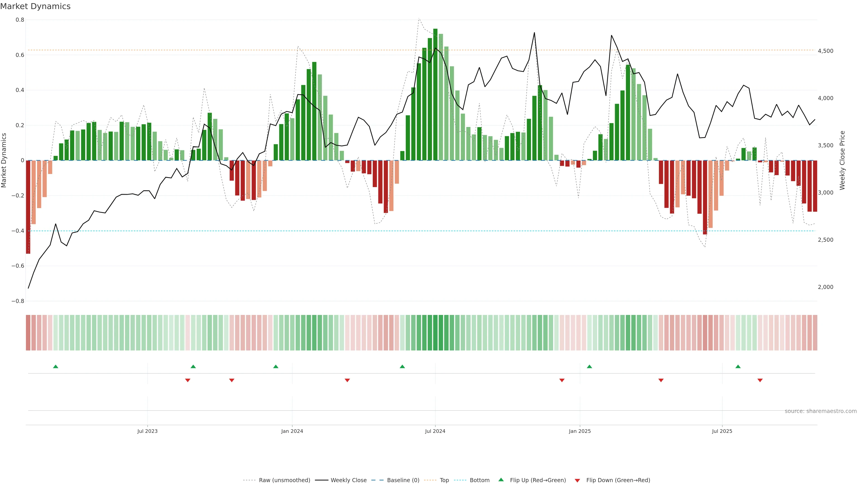Click the last red flip-down marker

click(760, 380)
